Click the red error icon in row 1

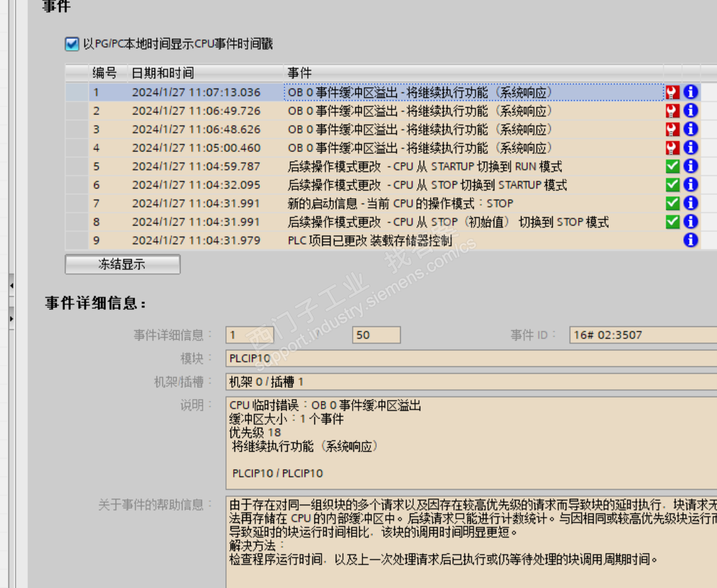(x=672, y=92)
